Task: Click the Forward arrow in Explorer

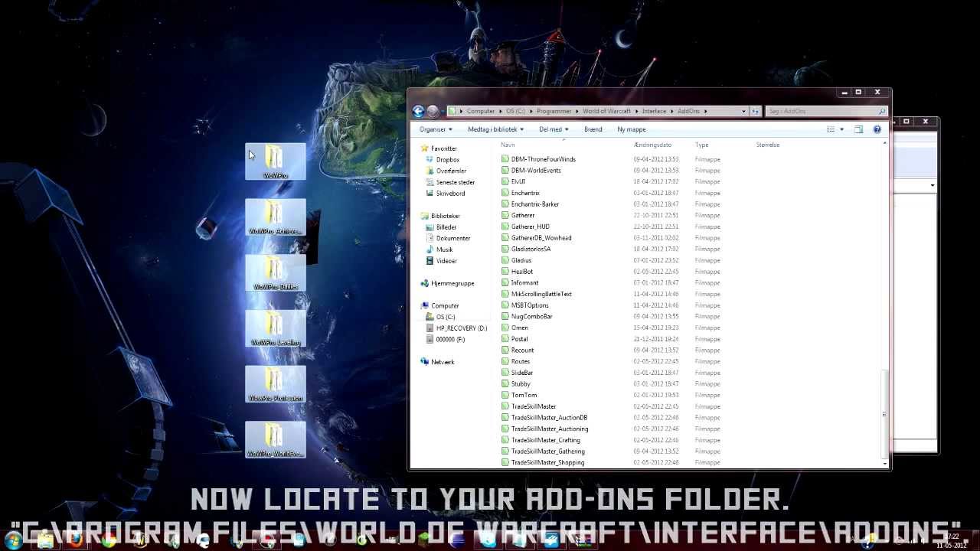Action: [433, 111]
